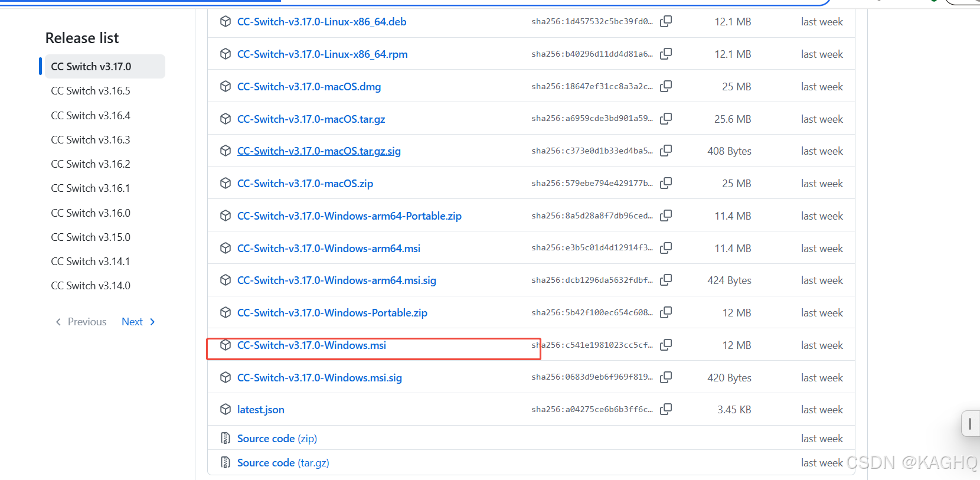
Task: Copy SHA256 hash for Windows.msi
Action: [666, 345]
